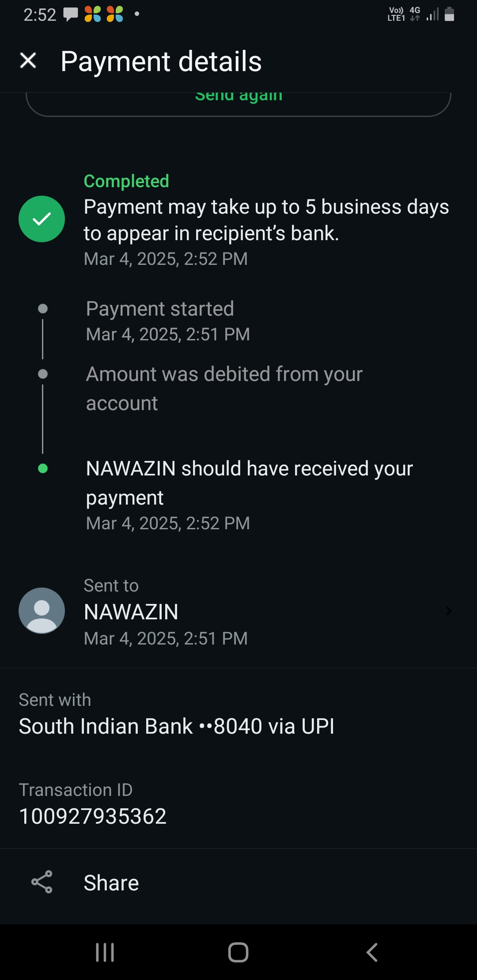Tap the Payment details title
477x980 pixels.
pos(161,61)
